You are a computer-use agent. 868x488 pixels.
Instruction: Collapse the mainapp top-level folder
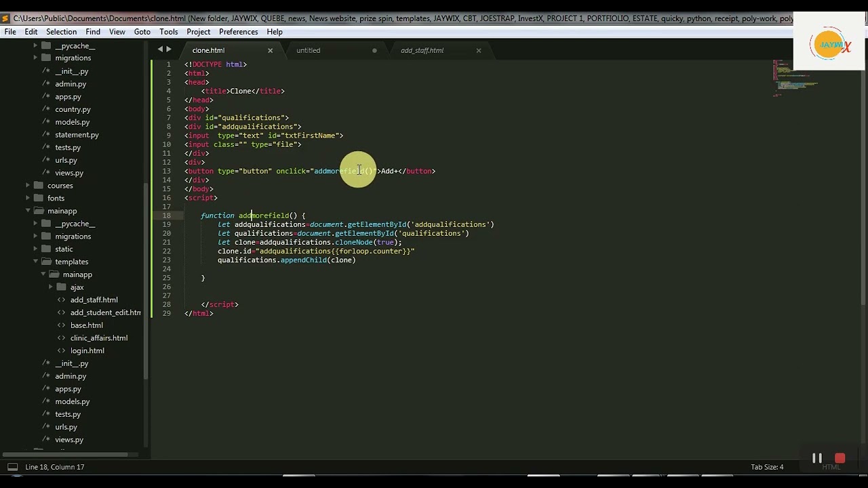(x=28, y=211)
